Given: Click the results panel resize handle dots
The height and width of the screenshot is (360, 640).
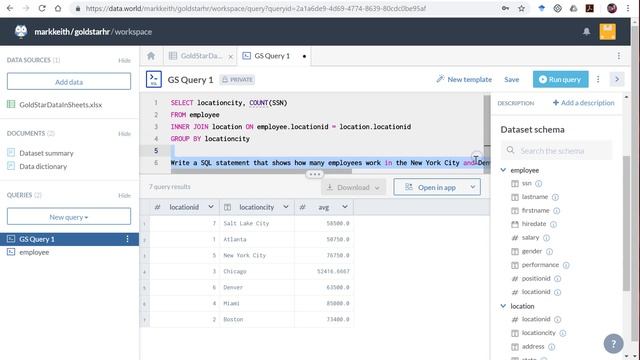Looking at the screenshot, I should (x=314, y=174).
